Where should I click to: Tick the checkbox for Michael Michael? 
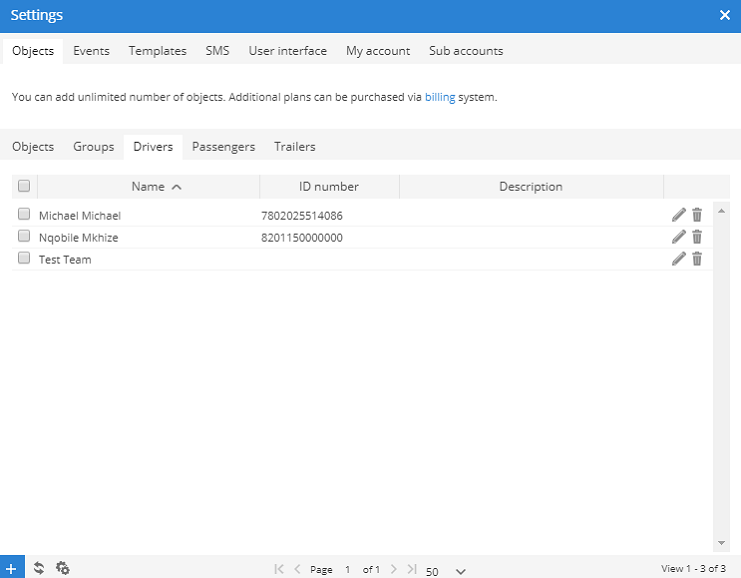[x=24, y=215]
